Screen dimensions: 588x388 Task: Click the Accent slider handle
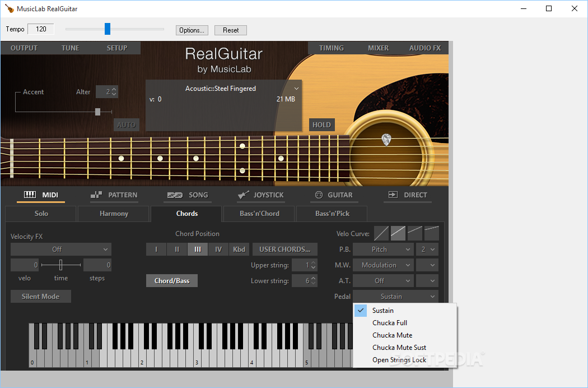[97, 112]
